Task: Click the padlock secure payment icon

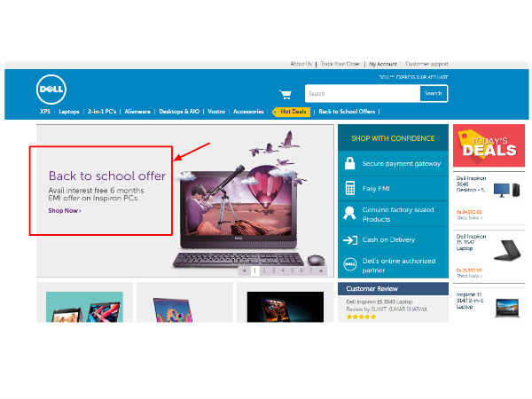Action: (x=350, y=163)
